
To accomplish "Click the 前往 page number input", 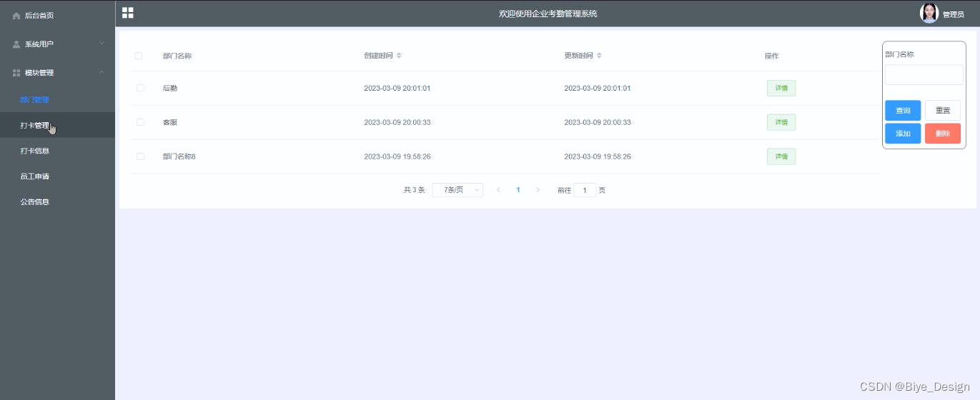I will coord(585,190).
